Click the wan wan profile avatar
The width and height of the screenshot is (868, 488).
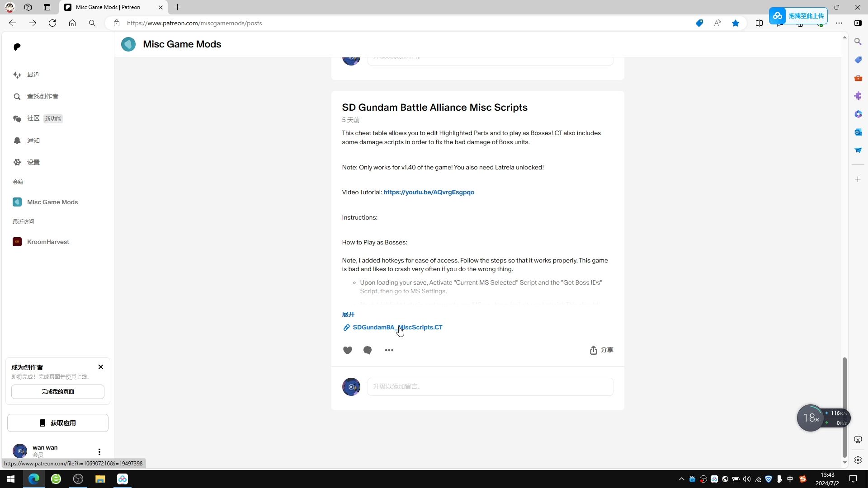point(20,451)
